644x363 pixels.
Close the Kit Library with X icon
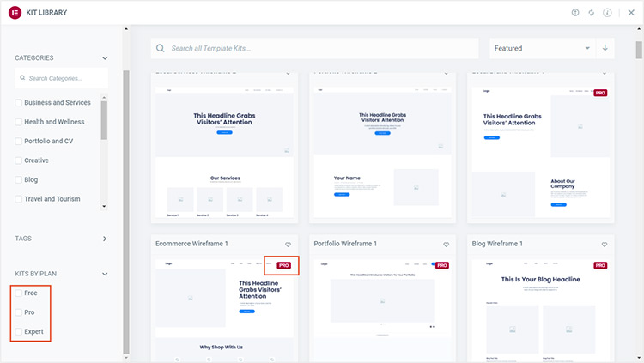(x=629, y=13)
